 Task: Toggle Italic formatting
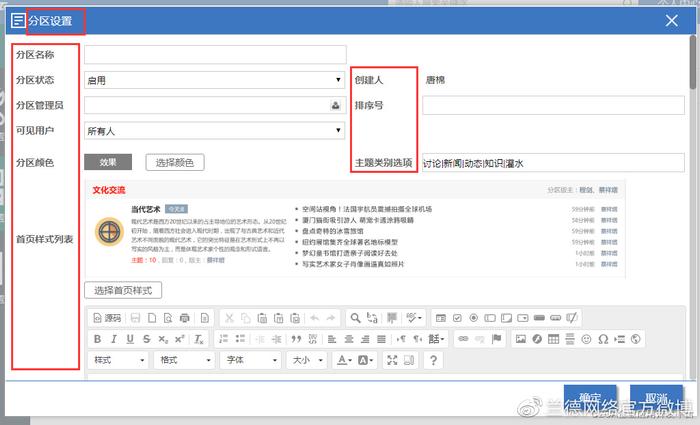(x=113, y=339)
